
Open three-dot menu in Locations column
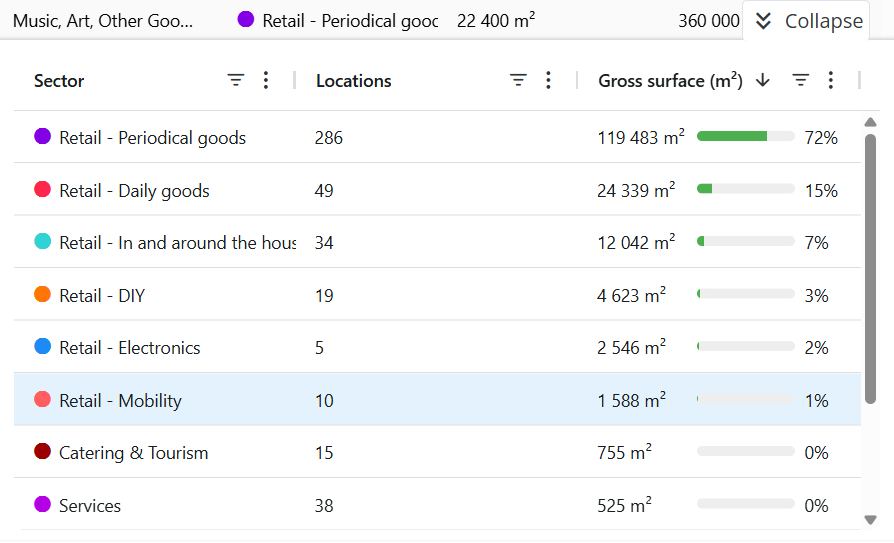548,81
